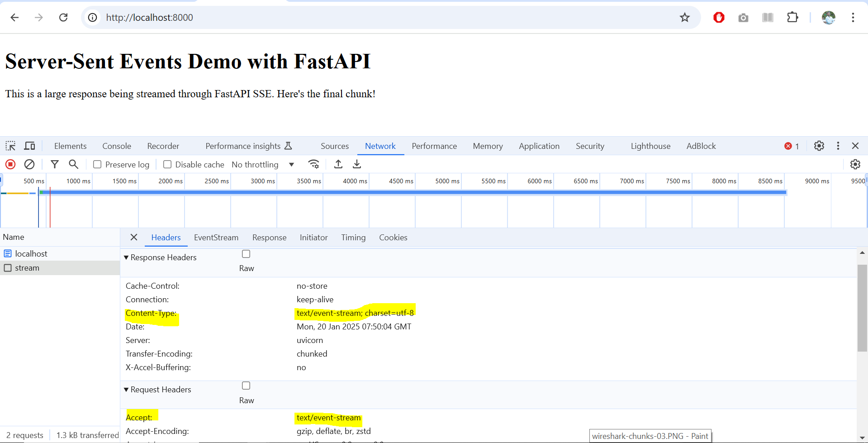
Task: Open the Extensions puzzle icon
Action: [792, 18]
